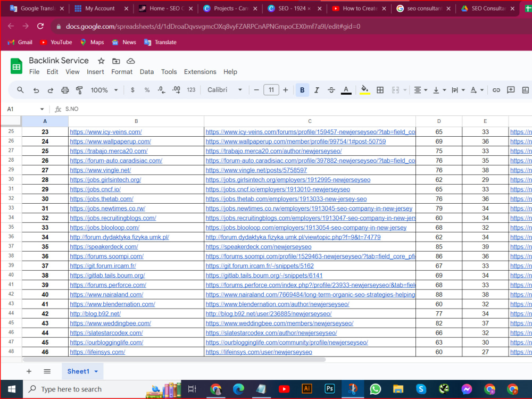Open the Format menu
The height and width of the screenshot is (399, 532).
click(122, 72)
